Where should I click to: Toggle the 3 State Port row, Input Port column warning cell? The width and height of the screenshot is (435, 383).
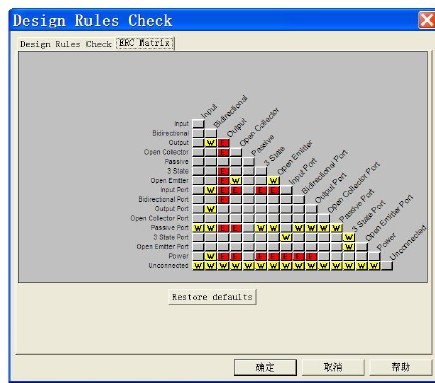[286, 237]
